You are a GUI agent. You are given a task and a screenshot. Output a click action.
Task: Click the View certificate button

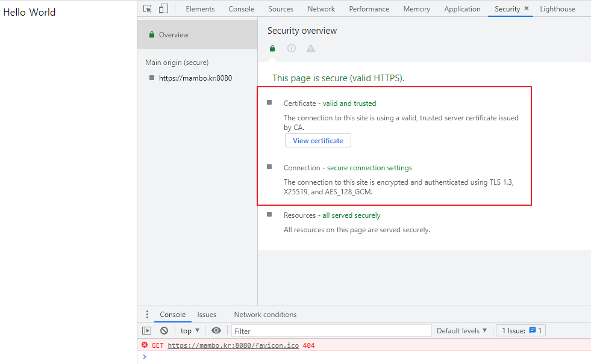pyautogui.click(x=317, y=141)
